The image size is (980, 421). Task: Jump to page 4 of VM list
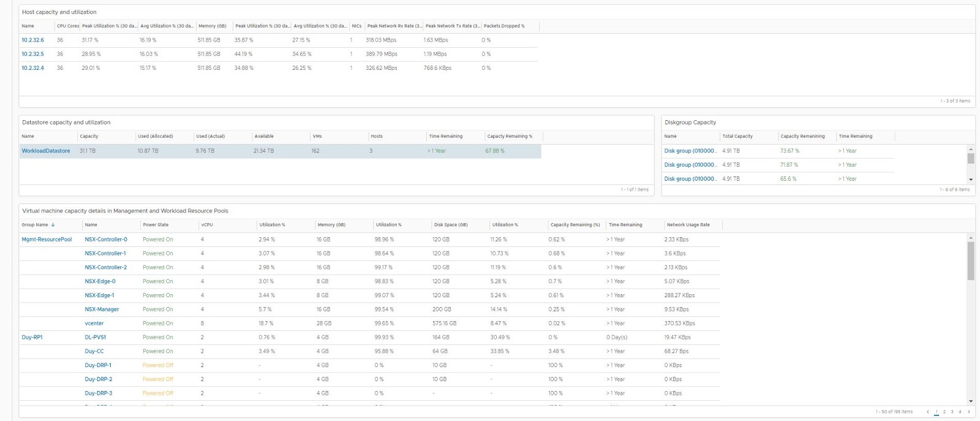coord(960,412)
